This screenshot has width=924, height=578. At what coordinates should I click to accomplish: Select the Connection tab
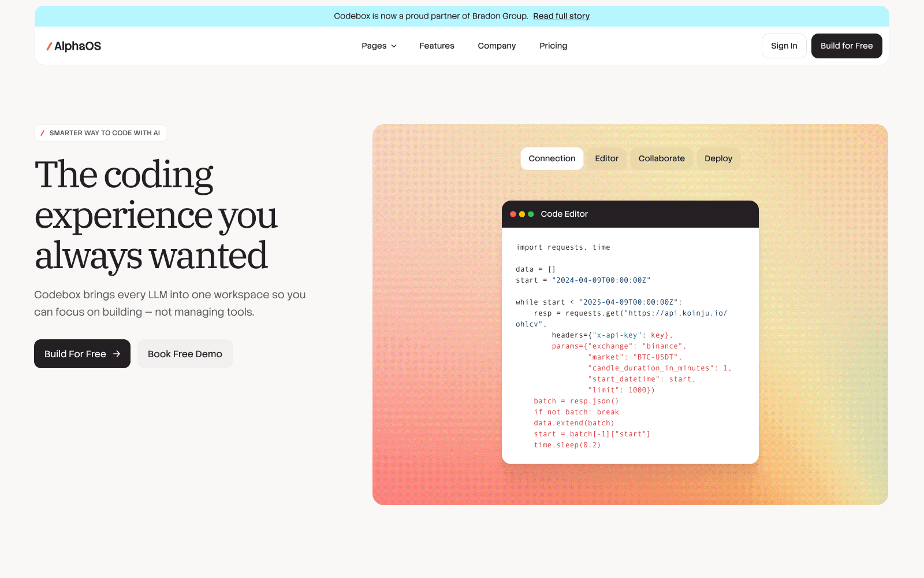coord(552,158)
